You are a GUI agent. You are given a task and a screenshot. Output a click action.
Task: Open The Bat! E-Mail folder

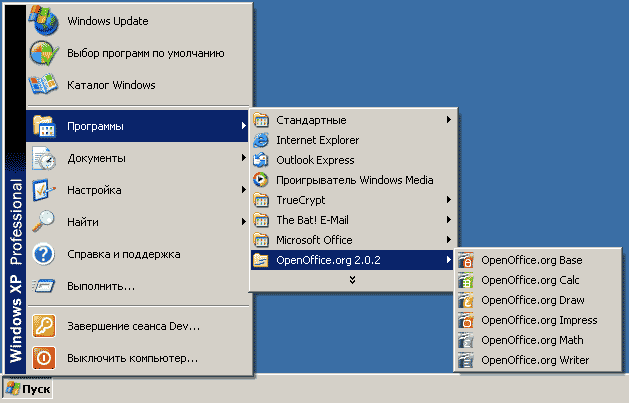pyautogui.click(x=311, y=220)
